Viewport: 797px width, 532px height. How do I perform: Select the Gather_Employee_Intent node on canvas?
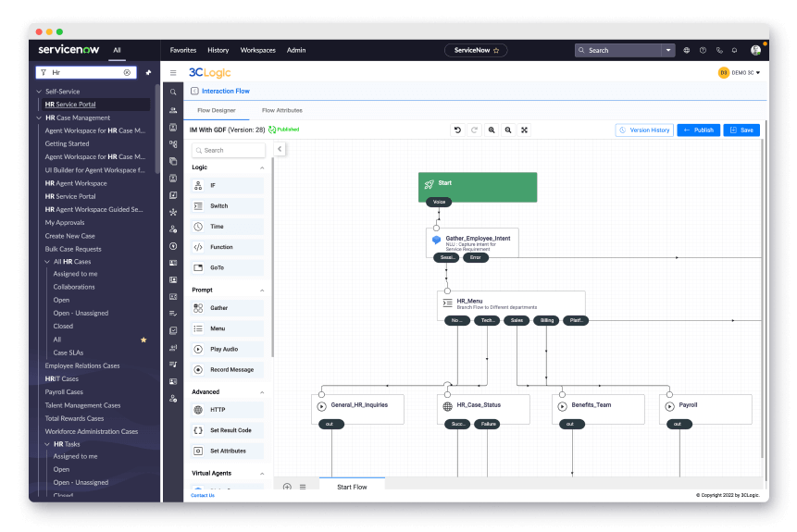[x=472, y=242]
